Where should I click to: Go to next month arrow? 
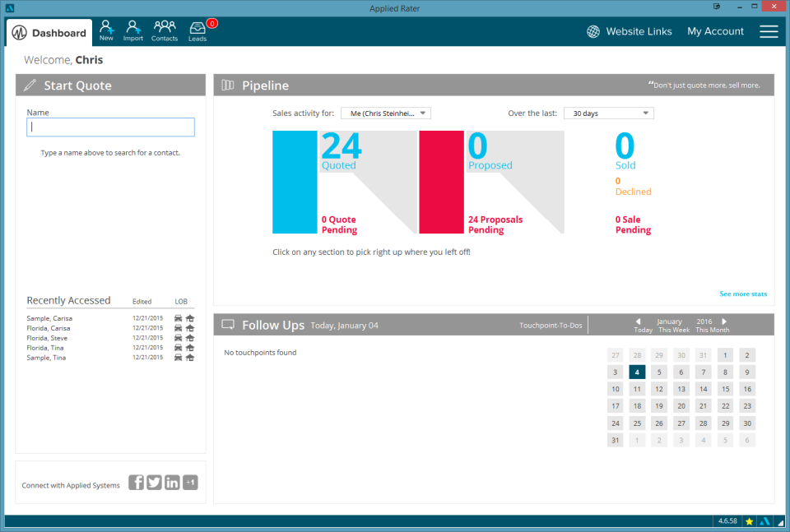pos(724,322)
